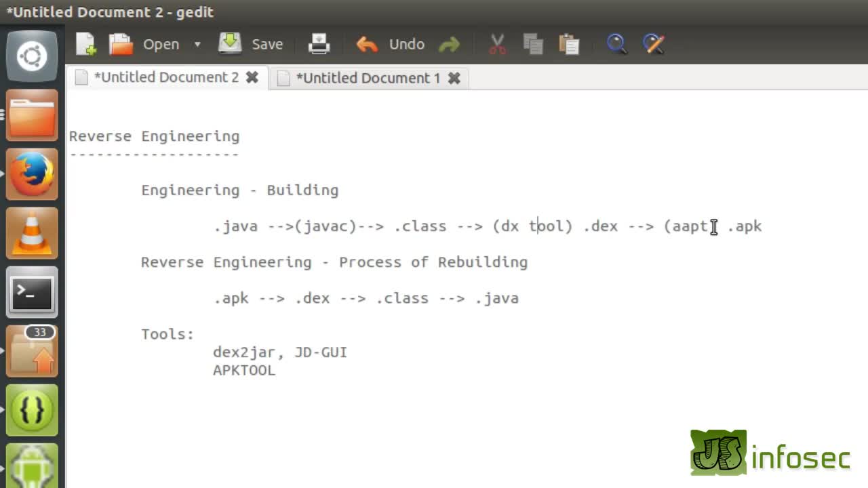Open Files manager from launcher
This screenshot has height=488, width=868.
coord(32,115)
